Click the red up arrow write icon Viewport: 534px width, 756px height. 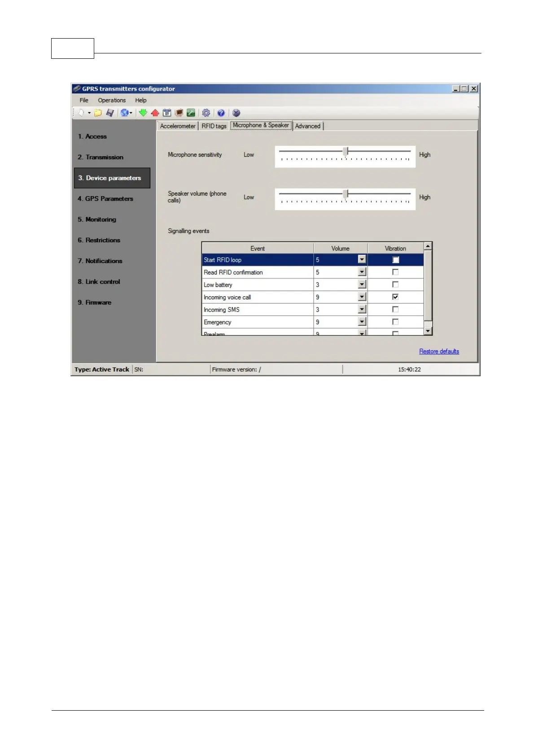[155, 113]
